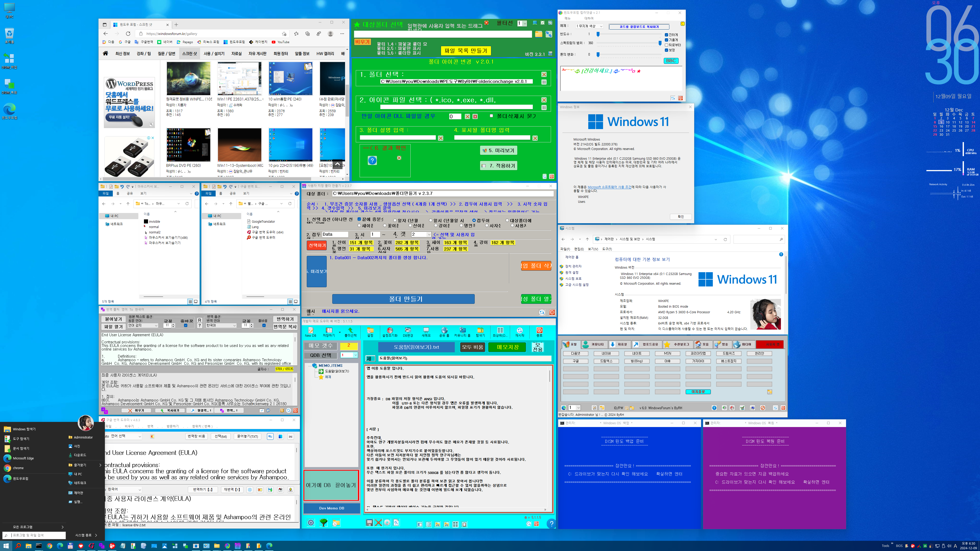Open 보기 tab in 마우스커서 explorer window
Screen dimensions: 980x551
pos(143,193)
